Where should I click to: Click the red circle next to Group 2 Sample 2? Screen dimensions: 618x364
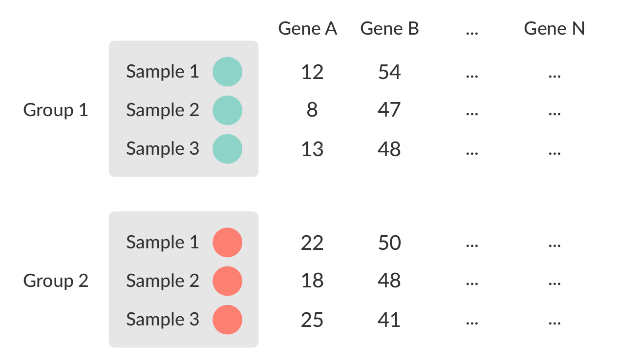[x=227, y=281]
